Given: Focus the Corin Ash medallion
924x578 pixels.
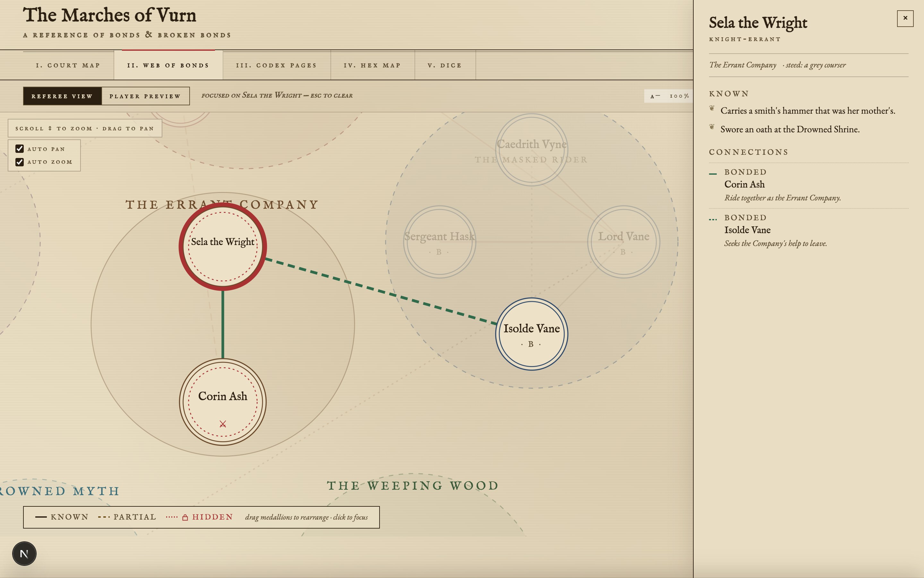Looking at the screenshot, I should coord(223,402).
